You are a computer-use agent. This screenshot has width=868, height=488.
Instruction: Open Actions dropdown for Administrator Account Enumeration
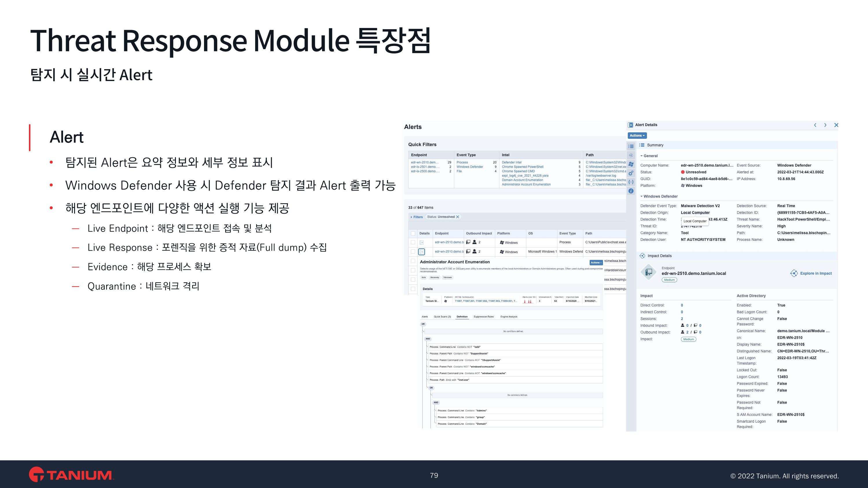pos(596,263)
